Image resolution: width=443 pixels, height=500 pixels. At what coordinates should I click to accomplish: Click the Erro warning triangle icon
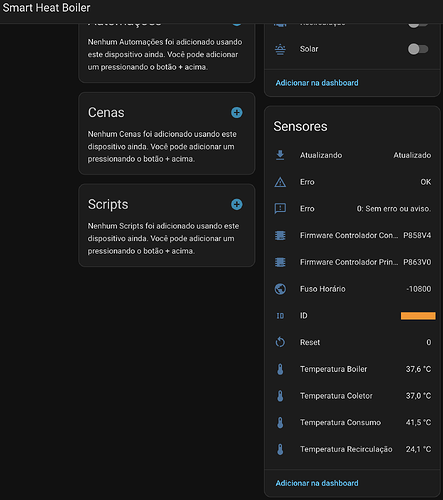point(280,182)
